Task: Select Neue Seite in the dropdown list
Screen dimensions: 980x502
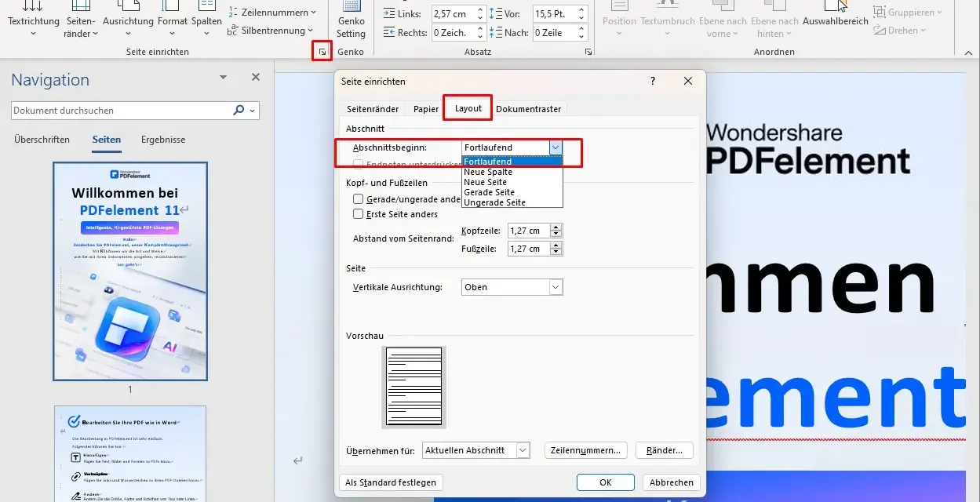Action: coord(512,182)
